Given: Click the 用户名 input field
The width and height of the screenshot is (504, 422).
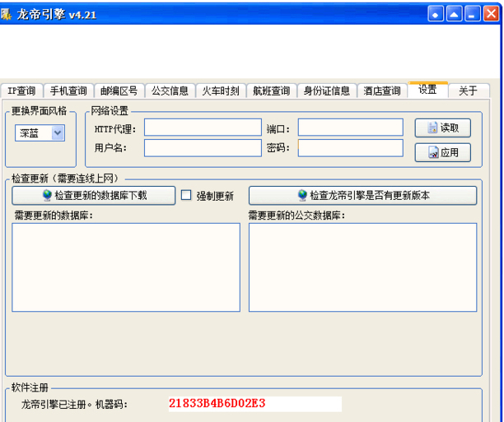Looking at the screenshot, I should (x=203, y=148).
